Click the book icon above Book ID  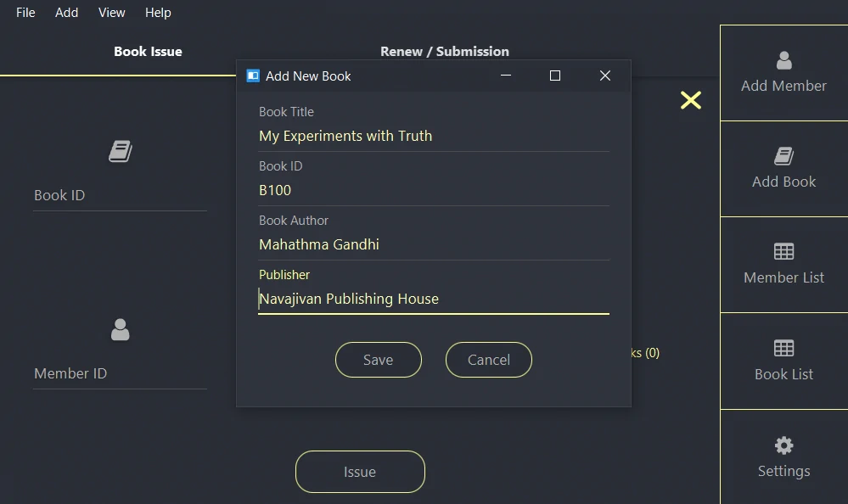pyautogui.click(x=120, y=151)
